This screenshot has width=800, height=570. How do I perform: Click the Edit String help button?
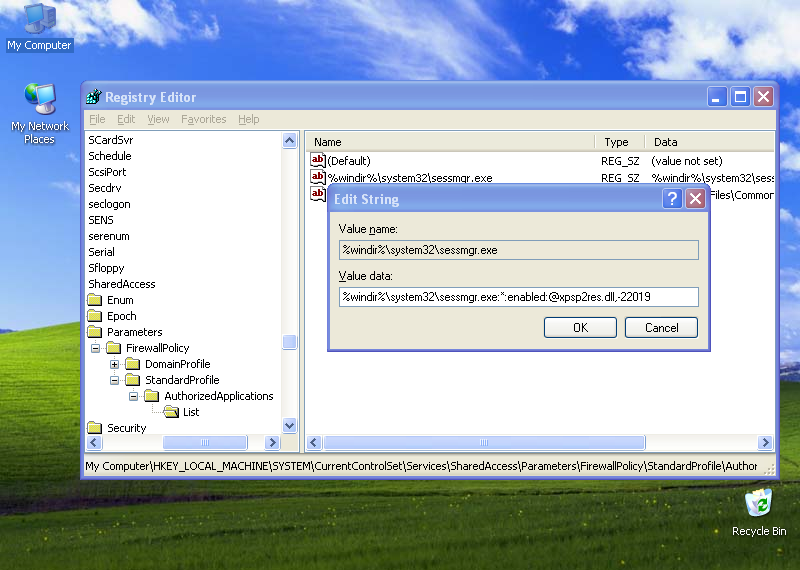click(x=672, y=199)
